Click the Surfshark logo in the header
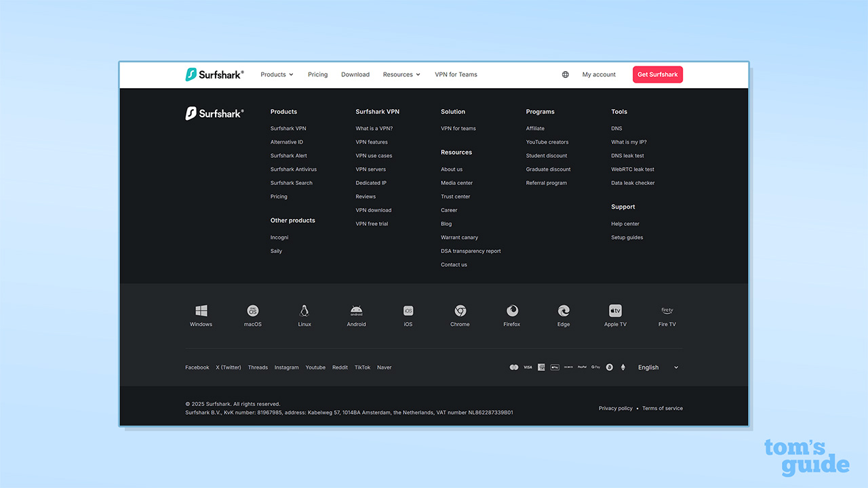 (x=214, y=75)
